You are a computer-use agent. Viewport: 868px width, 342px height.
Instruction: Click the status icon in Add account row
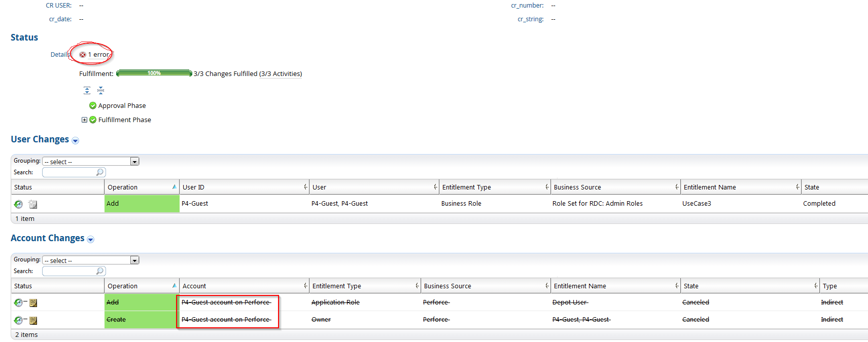(x=18, y=303)
